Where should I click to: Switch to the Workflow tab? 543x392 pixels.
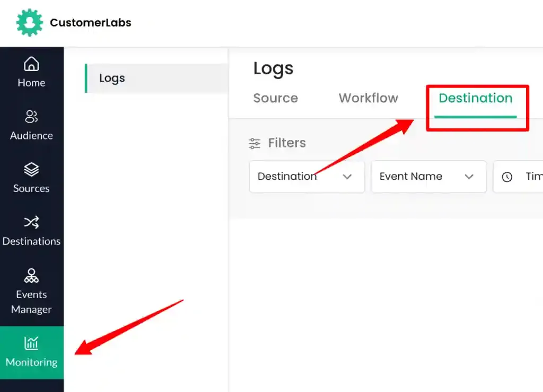(369, 98)
